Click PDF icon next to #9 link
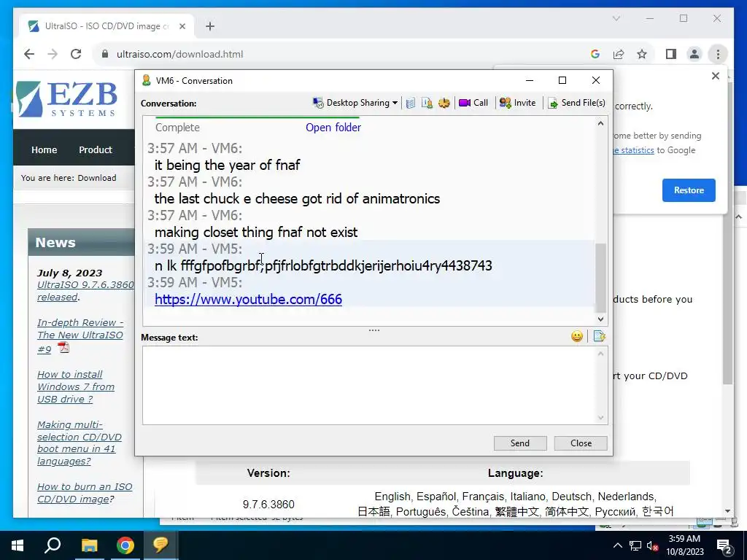Screen dimensions: 747x560 (63, 348)
